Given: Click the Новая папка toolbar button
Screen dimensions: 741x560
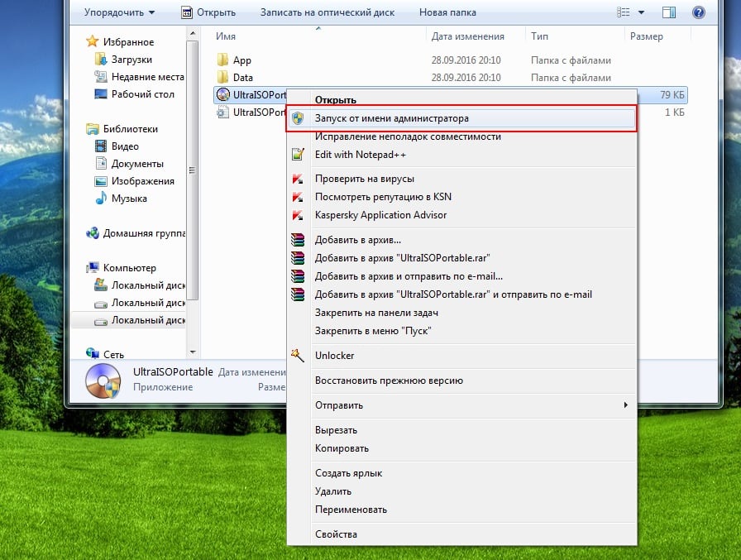Looking at the screenshot, I should (447, 12).
